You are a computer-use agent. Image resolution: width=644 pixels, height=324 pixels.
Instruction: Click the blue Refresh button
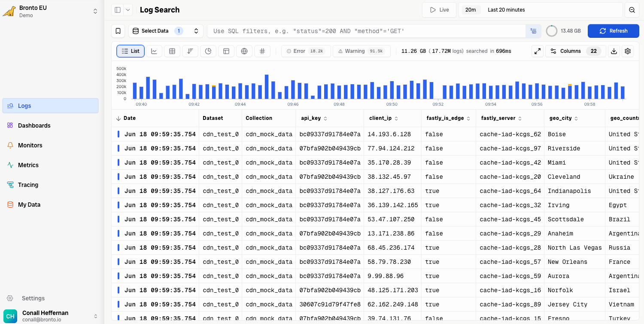click(x=614, y=31)
